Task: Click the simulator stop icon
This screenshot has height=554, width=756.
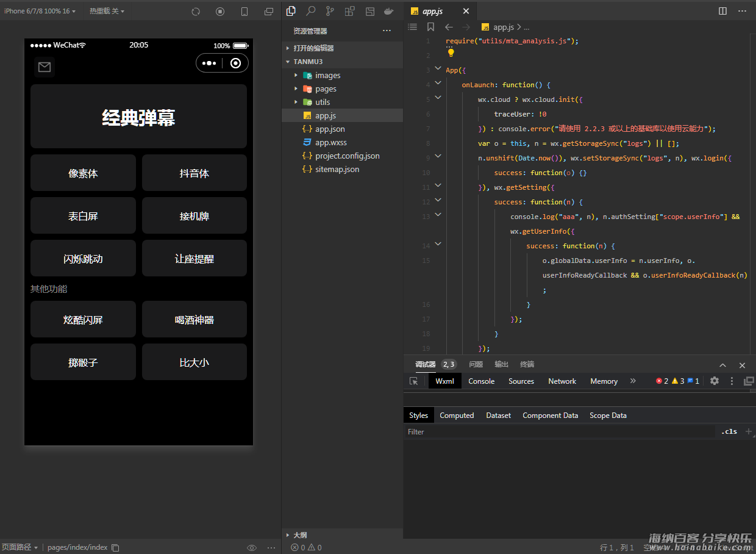Action: click(x=220, y=12)
